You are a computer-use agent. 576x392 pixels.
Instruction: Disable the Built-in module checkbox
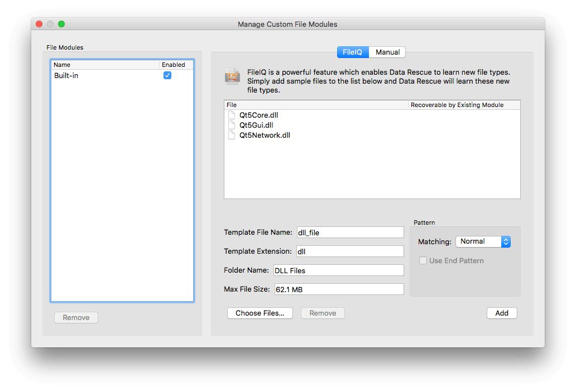pyautogui.click(x=167, y=75)
